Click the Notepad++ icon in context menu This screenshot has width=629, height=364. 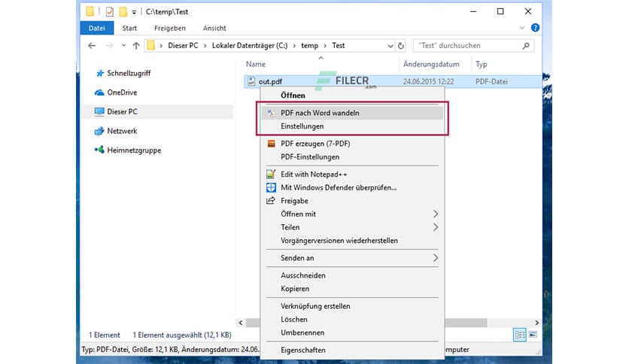[271, 174]
